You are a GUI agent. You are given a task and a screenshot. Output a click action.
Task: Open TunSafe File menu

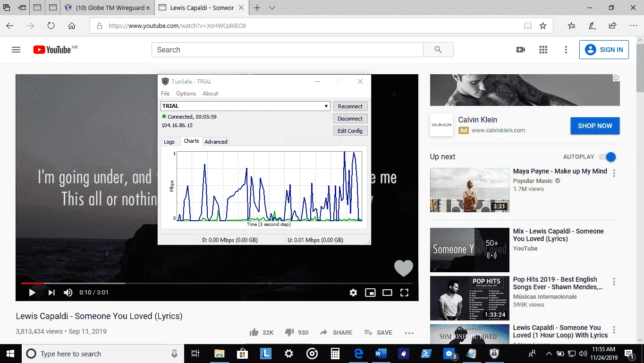(165, 94)
